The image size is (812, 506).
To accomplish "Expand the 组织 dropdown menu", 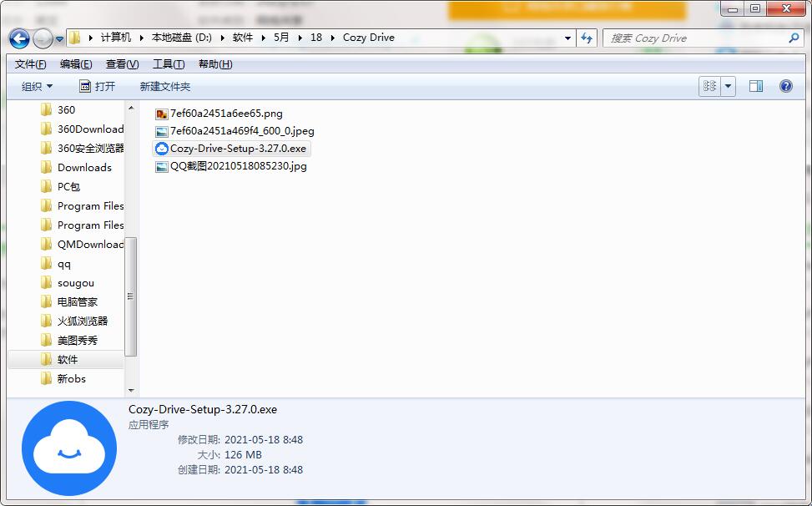I will 37,86.
